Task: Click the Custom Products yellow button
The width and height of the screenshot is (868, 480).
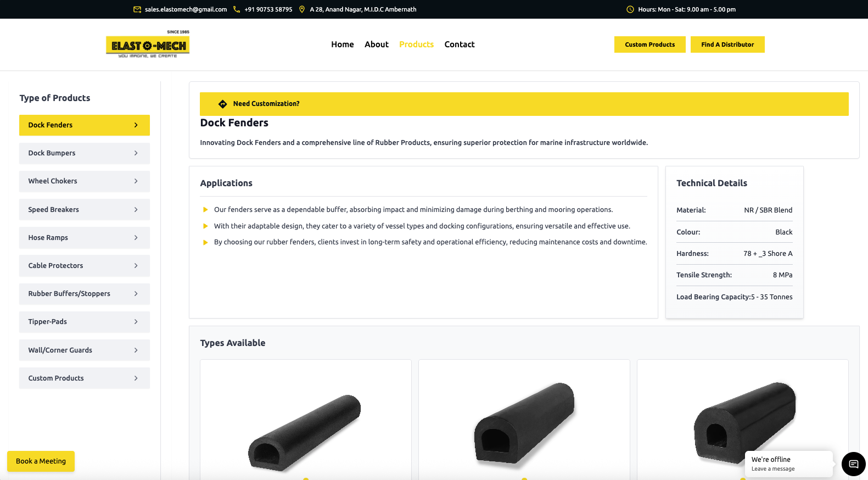Action: 650,44
